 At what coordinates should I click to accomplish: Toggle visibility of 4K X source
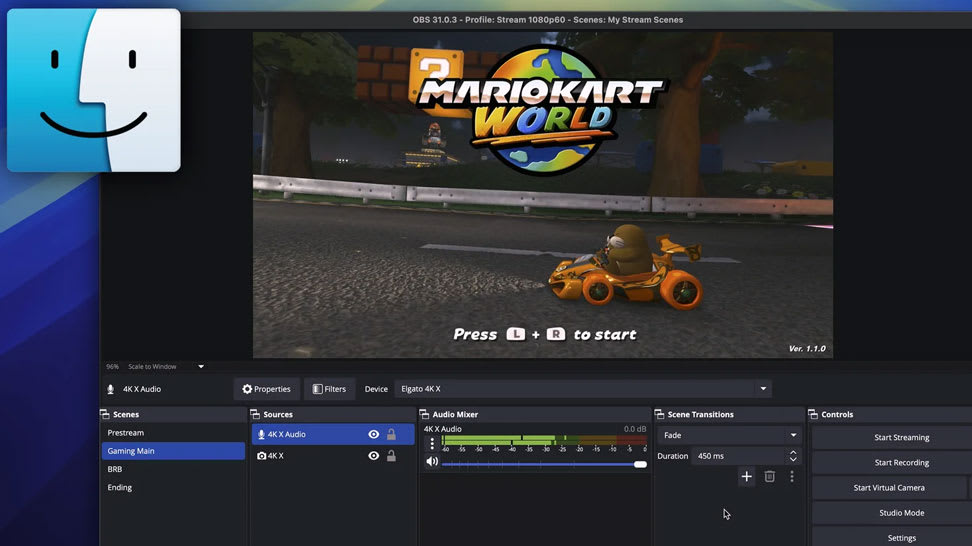373,456
